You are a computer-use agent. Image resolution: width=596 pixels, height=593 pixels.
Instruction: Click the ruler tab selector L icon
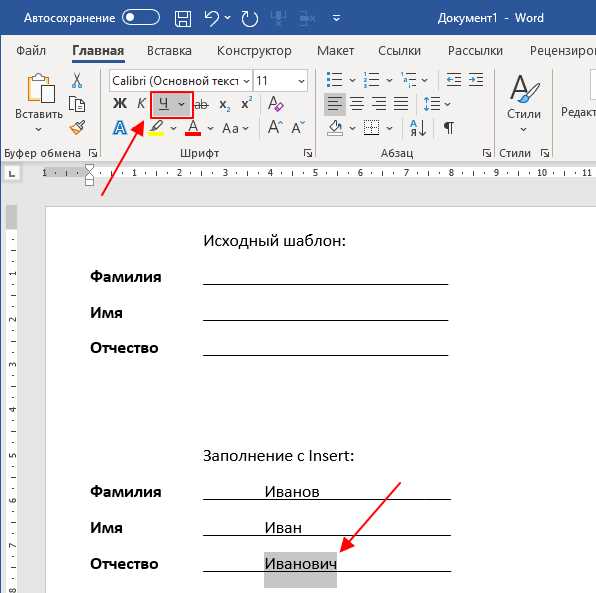coord(12,174)
